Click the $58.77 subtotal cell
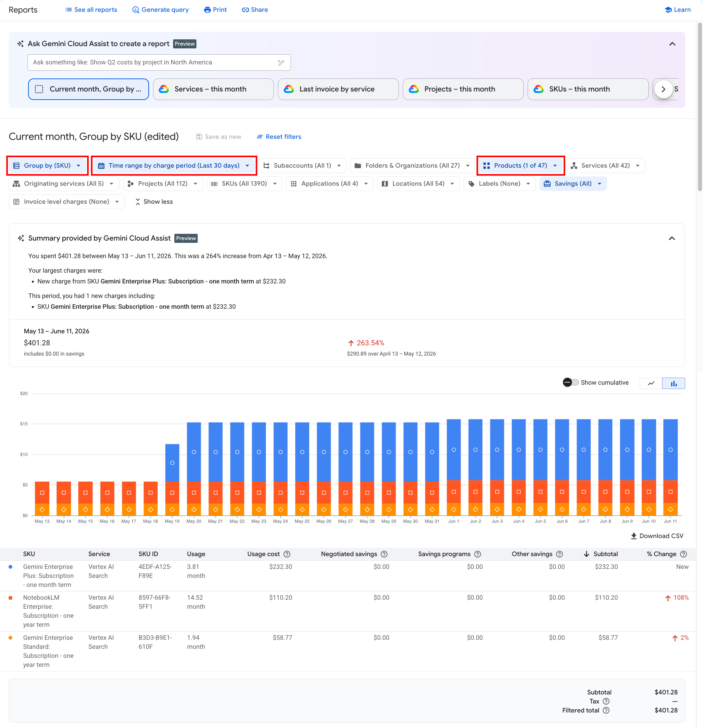Image resolution: width=703 pixels, height=728 pixels. pyautogui.click(x=608, y=638)
